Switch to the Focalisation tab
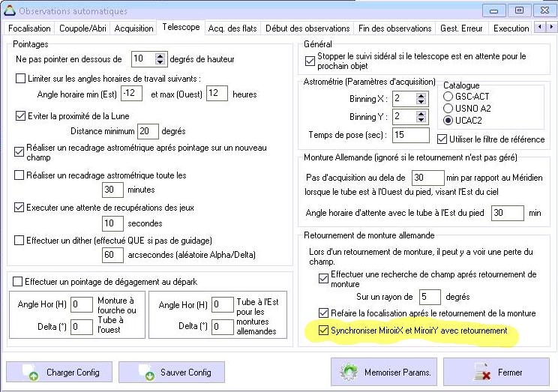The image size is (558, 392). click(30, 28)
